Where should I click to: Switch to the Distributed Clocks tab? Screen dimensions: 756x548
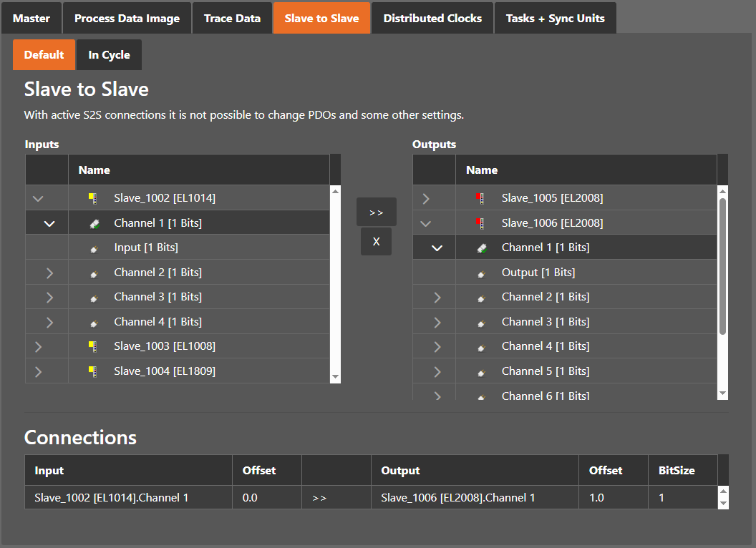tap(432, 19)
